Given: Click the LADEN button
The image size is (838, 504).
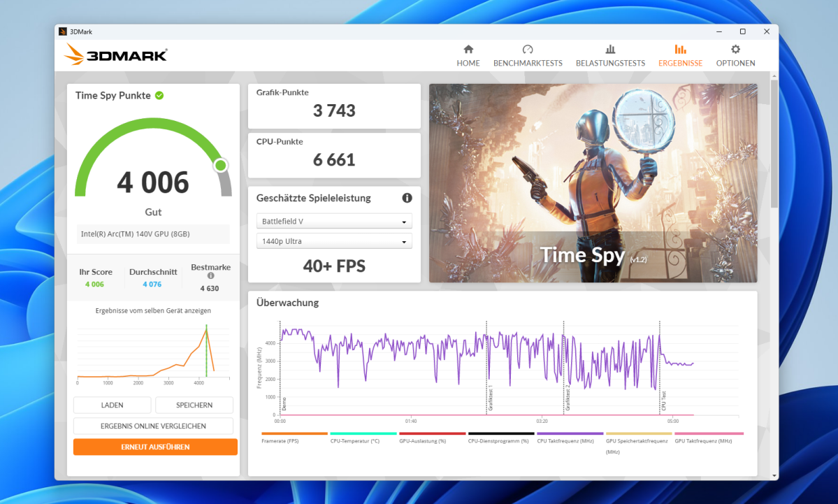Looking at the screenshot, I should tap(113, 405).
